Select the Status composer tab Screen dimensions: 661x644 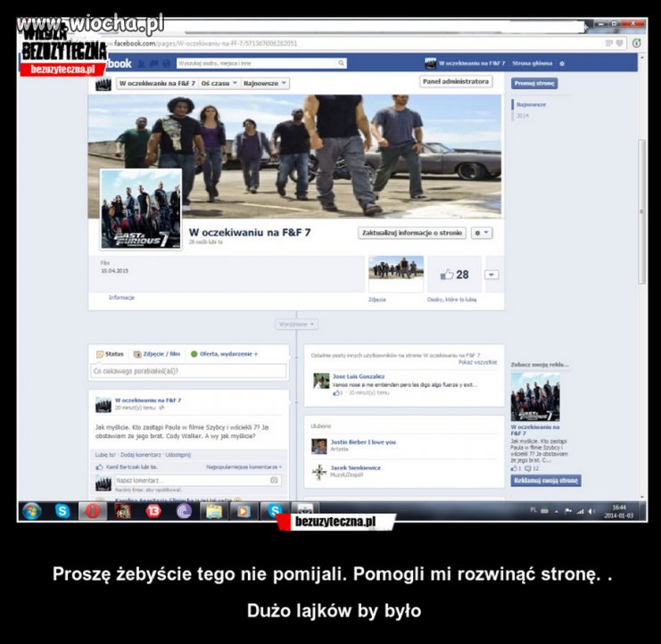pos(110,354)
